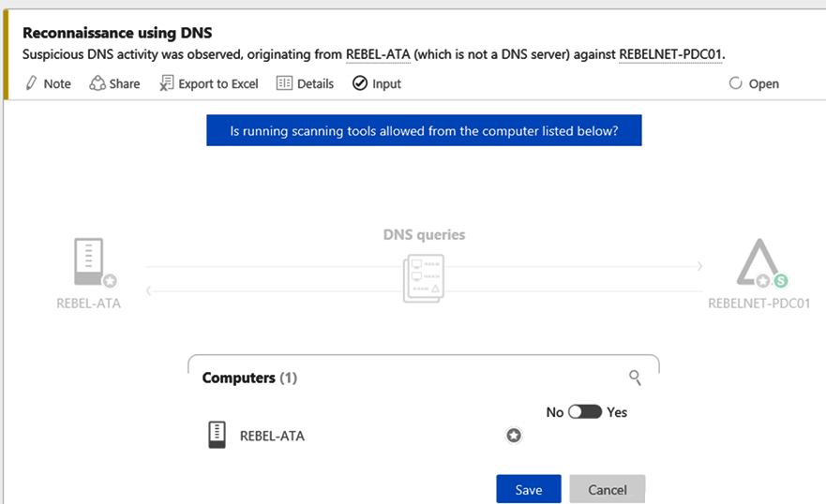Click the REBELNET-PDC01 domain controller icon
Image resolution: width=826 pixels, height=504 pixels.
[758, 263]
